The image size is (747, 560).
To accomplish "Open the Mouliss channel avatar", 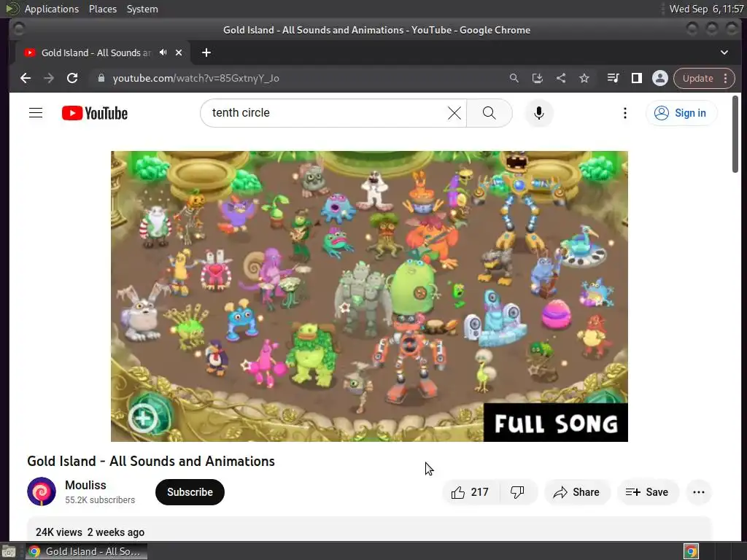I will tap(42, 491).
